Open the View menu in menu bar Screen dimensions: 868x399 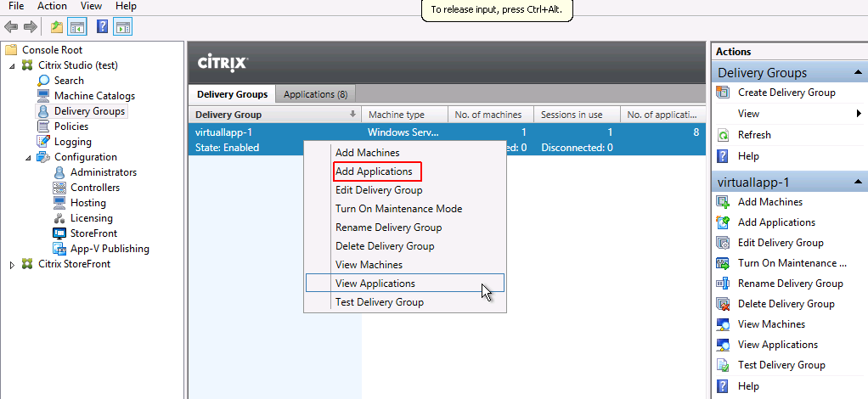click(92, 6)
